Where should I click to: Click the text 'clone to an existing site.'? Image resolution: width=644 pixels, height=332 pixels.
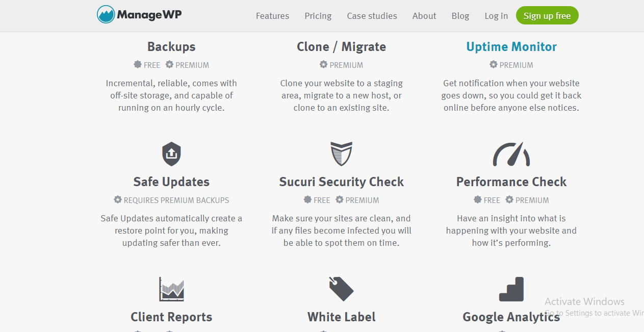(341, 108)
